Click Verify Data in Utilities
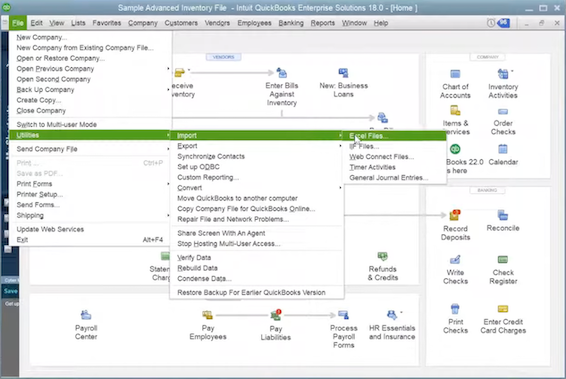This screenshot has width=566, height=379. [257, 258]
